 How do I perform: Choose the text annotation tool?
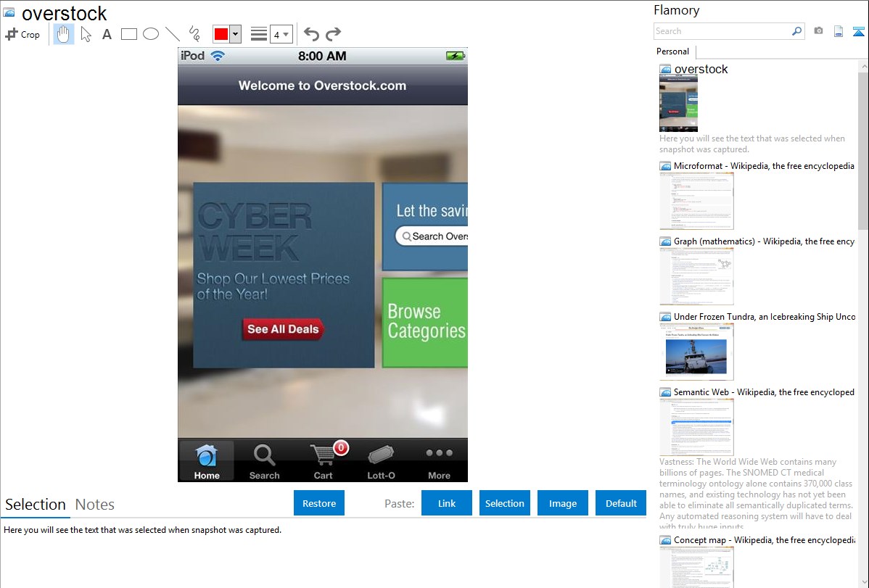107,34
